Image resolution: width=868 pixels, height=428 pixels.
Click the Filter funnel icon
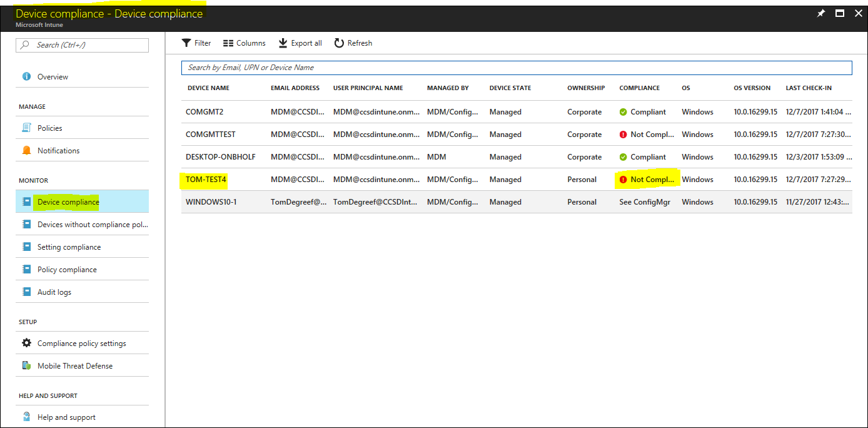pyautogui.click(x=186, y=43)
